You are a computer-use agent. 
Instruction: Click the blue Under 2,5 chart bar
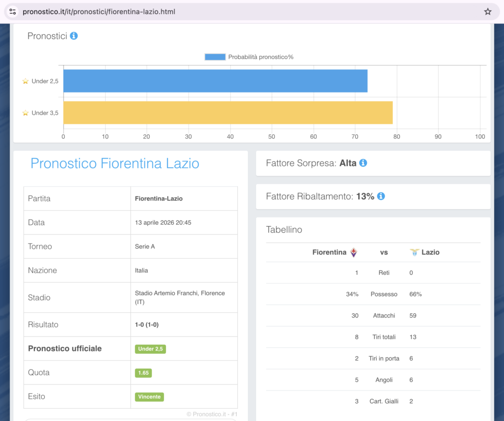[x=215, y=81]
